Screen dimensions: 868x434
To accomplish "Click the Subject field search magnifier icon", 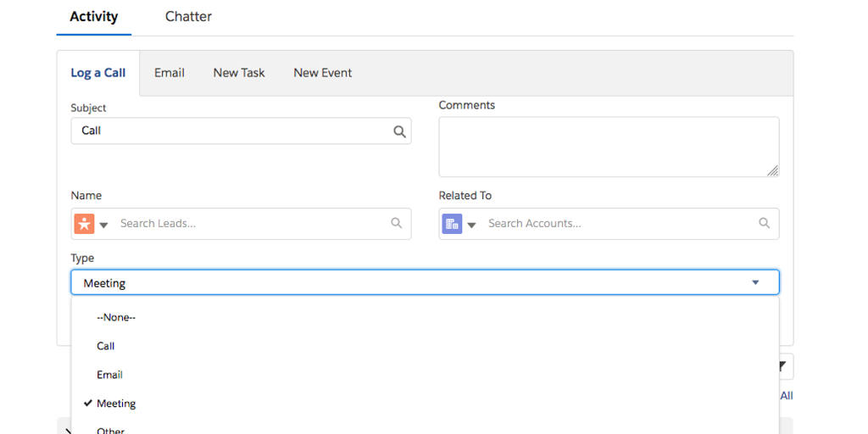I will tap(399, 131).
